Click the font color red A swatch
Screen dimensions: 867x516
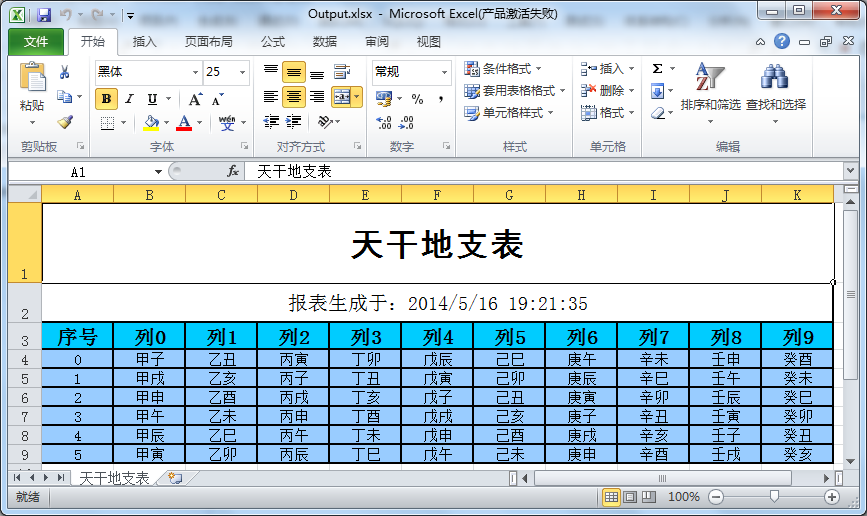tap(184, 123)
